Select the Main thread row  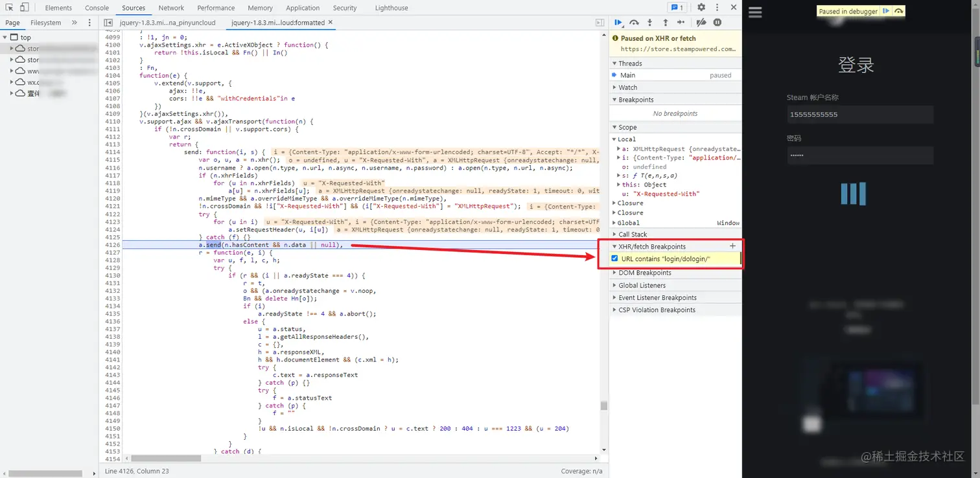point(675,75)
